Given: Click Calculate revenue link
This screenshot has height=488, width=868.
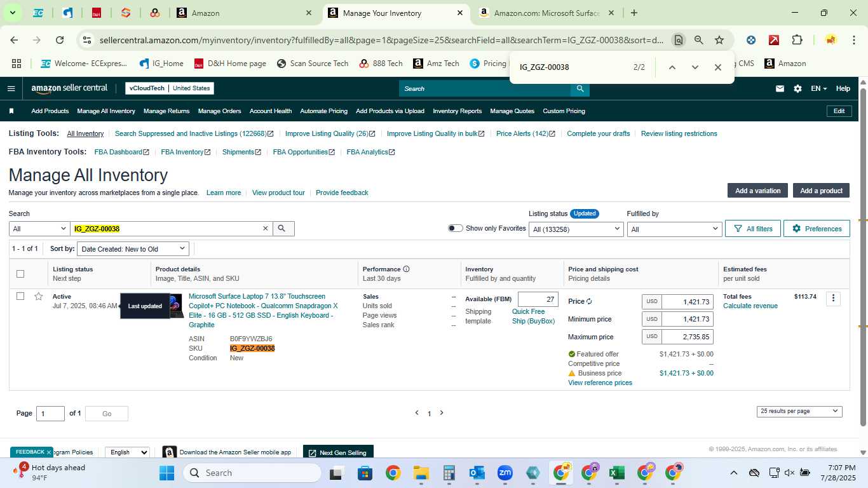Looking at the screenshot, I should (x=750, y=306).
